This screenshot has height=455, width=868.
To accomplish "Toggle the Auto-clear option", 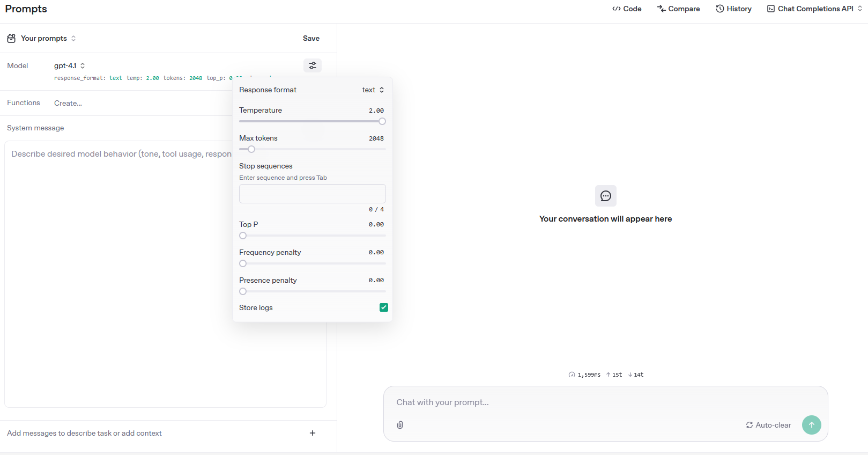I will [768, 425].
